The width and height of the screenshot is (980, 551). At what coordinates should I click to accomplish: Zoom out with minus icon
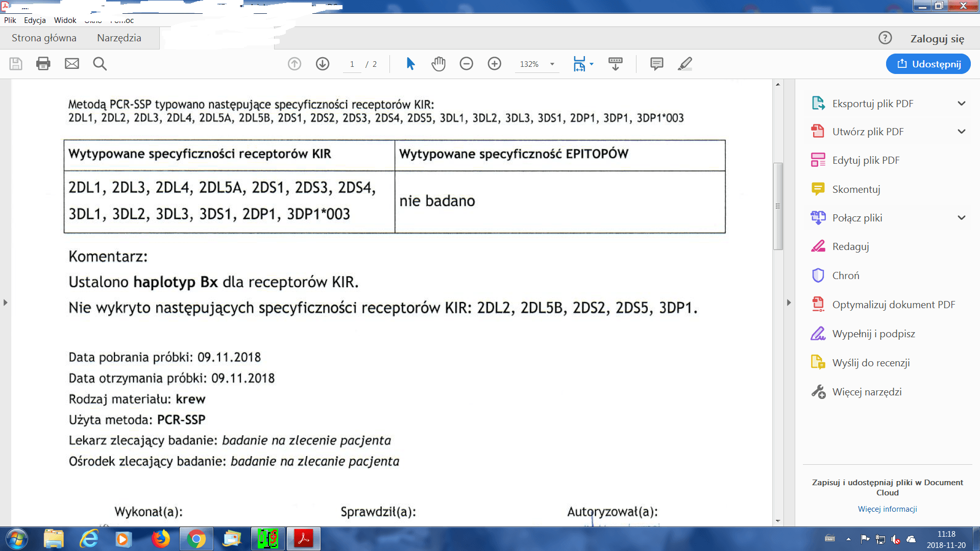coord(467,64)
